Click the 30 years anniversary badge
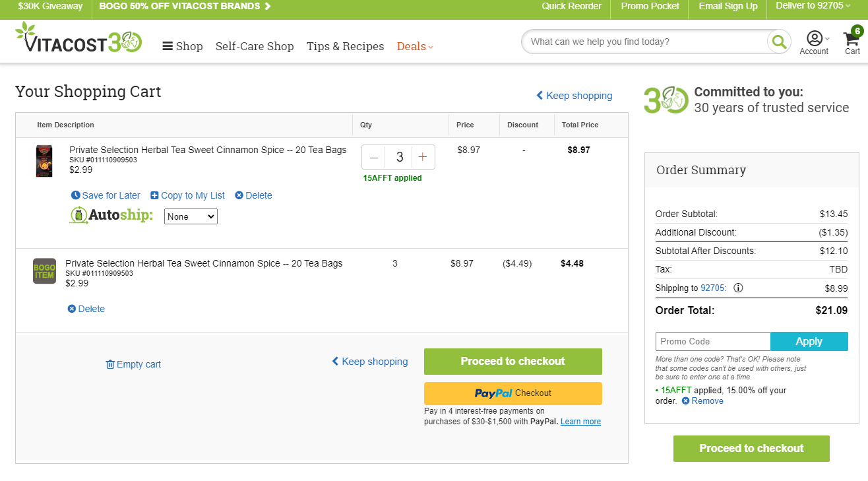 pos(666,100)
